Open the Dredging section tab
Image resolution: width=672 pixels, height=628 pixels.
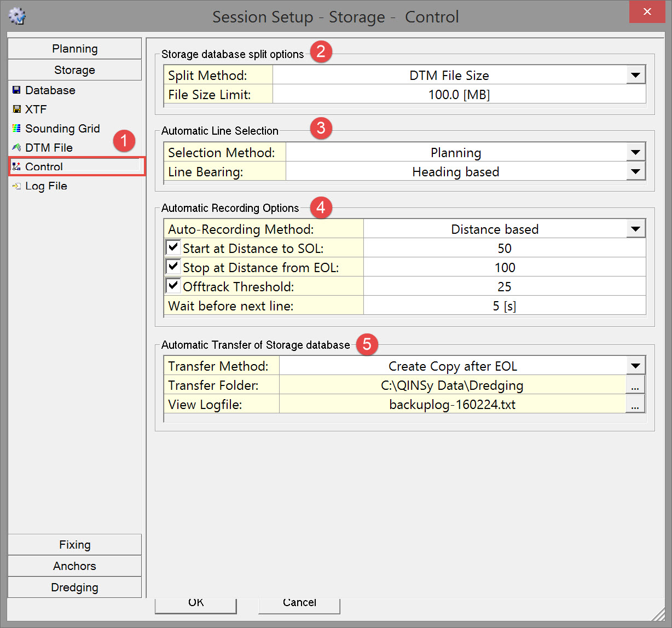(x=75, y=587)
